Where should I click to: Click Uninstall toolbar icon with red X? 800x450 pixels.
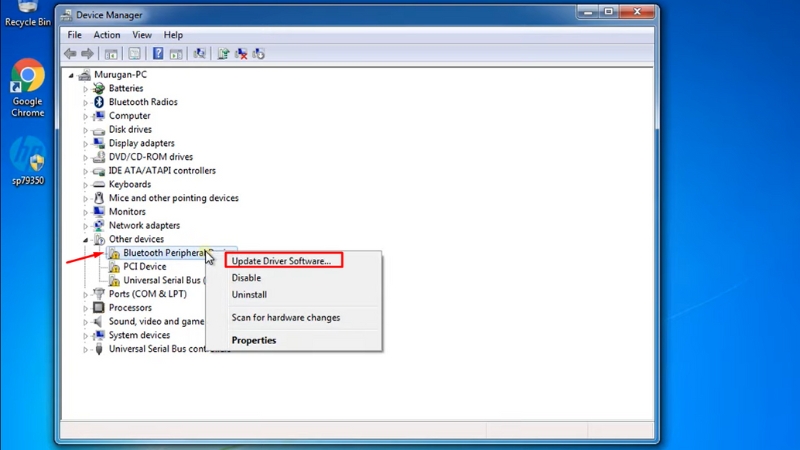(x=241, y=54)
